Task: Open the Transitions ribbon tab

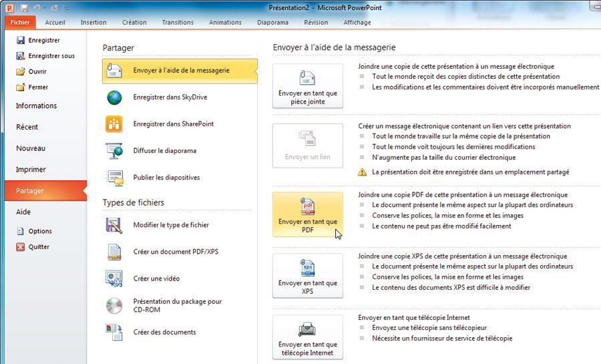Action: point(178,22)
